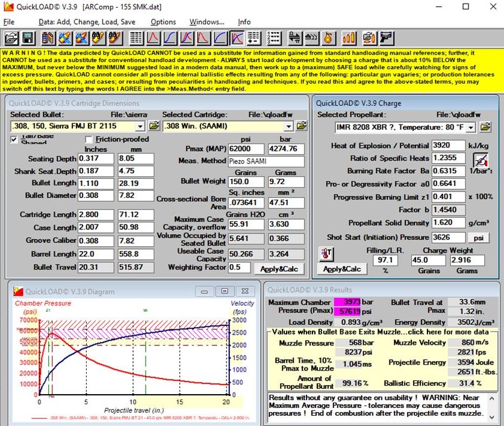The height and width of the screenshot is (426, 504).
Task: Click the orange ring-shaped toolbar icon
Action: pyautogui.click(x=328, y=38)
